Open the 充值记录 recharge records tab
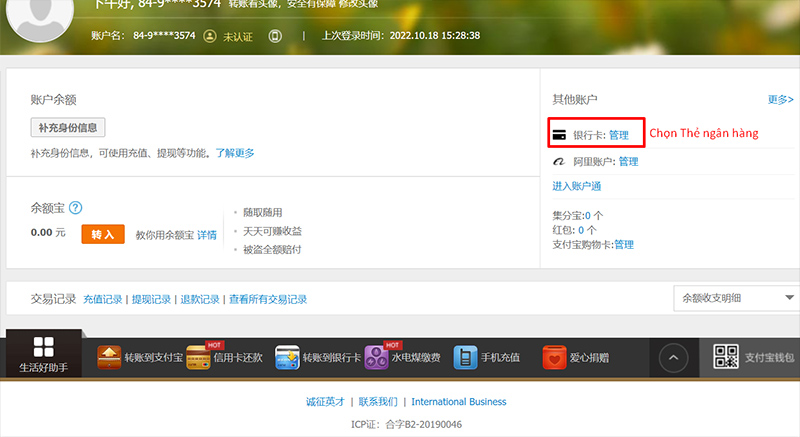This screenshot has height=437, width=800. pyautogui.click(x=103, y=299)
